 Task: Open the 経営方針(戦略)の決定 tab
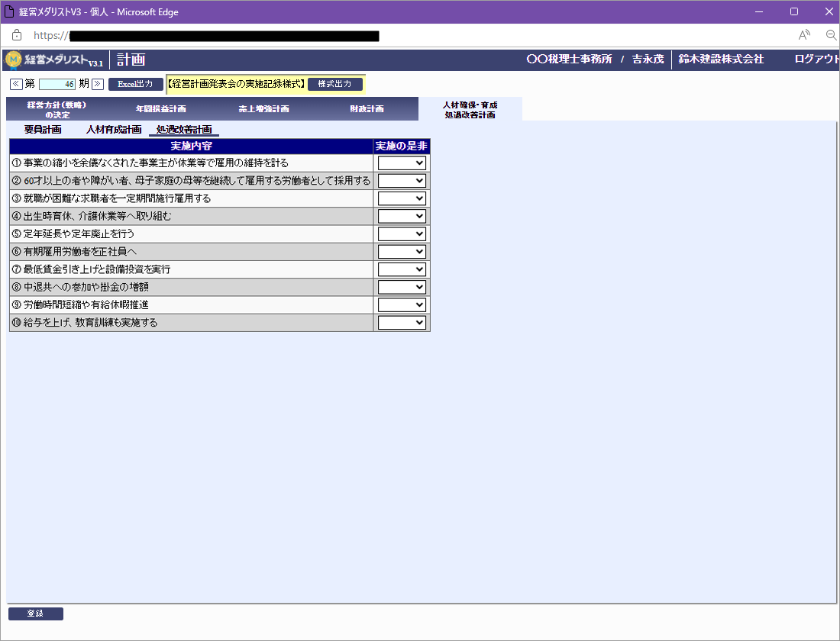pos(57,109)
